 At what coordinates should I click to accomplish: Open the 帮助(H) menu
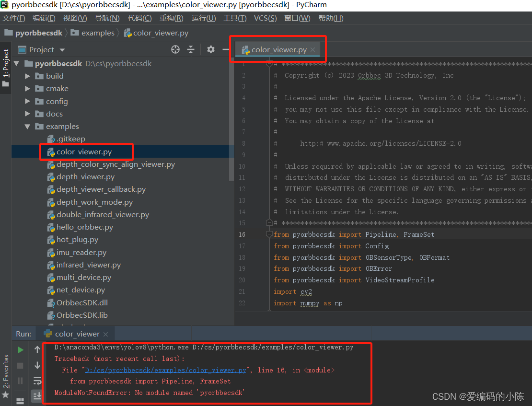coord(331,18)
